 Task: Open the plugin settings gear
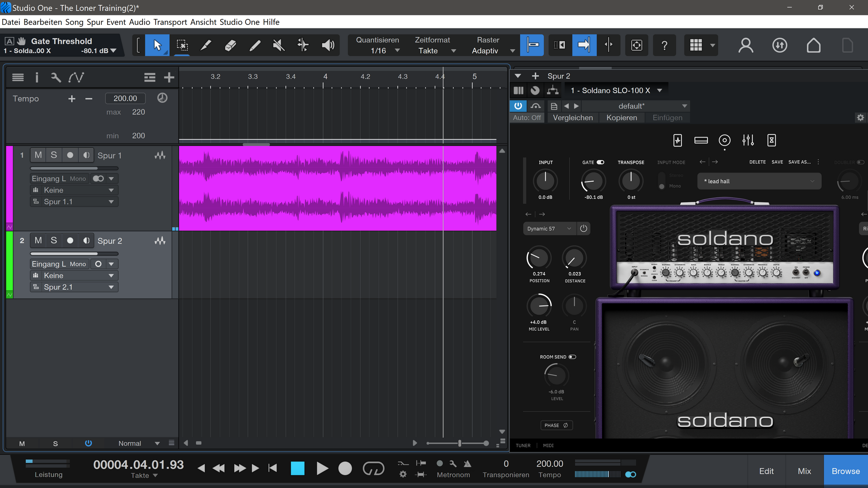click(860, 117)
